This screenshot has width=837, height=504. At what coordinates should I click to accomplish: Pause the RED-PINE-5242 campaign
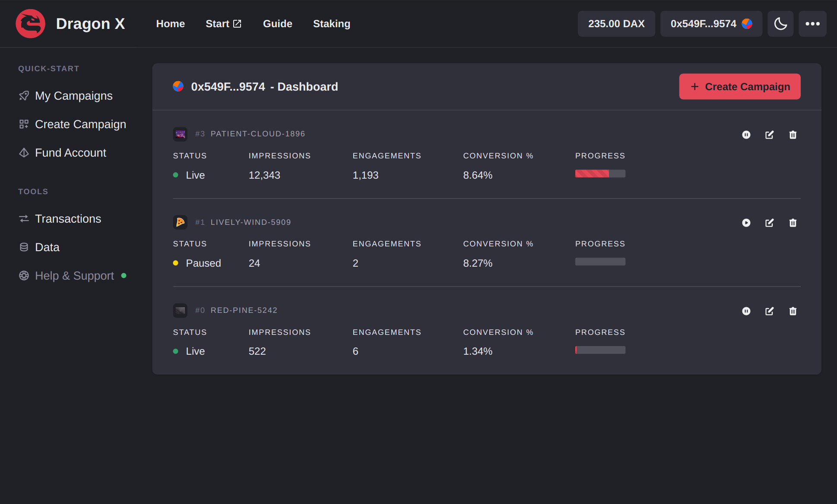746,311
